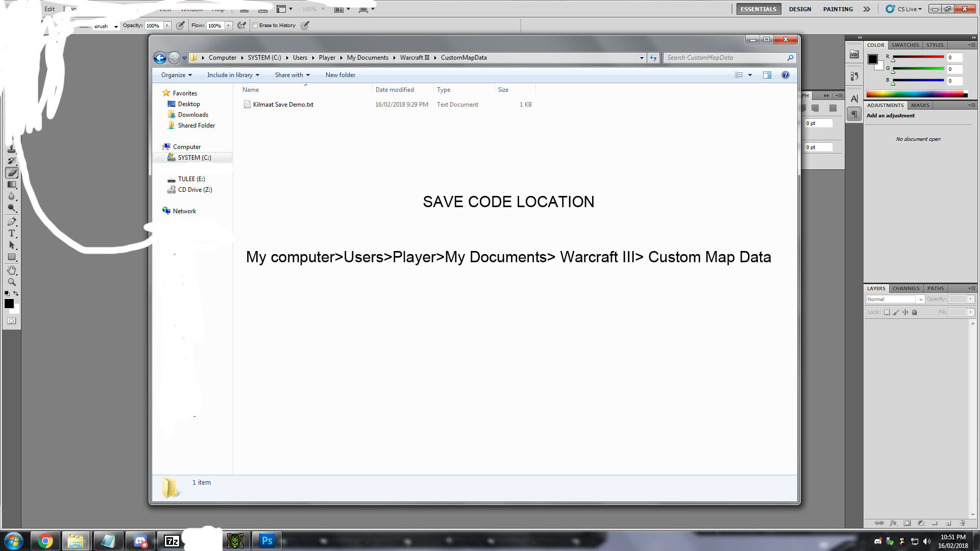
Task: Select the Gradient tool
Action: pos(12,185)
